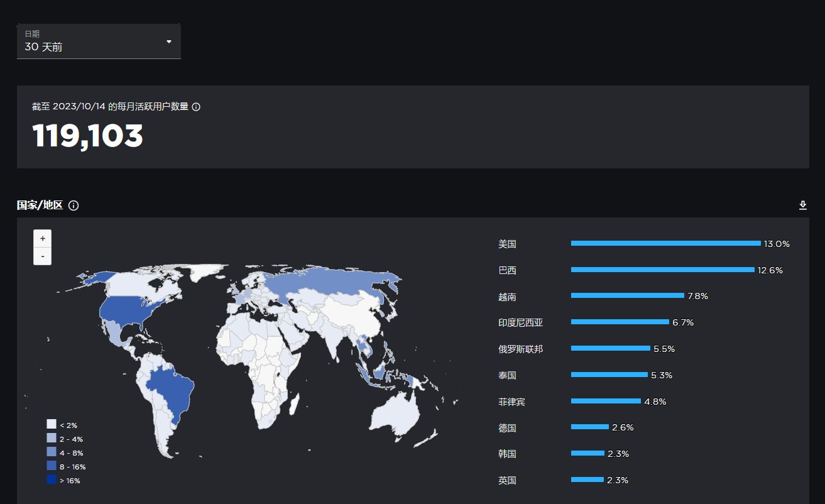Select the 英国 country label
Image resolution: width=825 pixels, height=504 pixels.
pyautogui.click(x=507, y=480)
